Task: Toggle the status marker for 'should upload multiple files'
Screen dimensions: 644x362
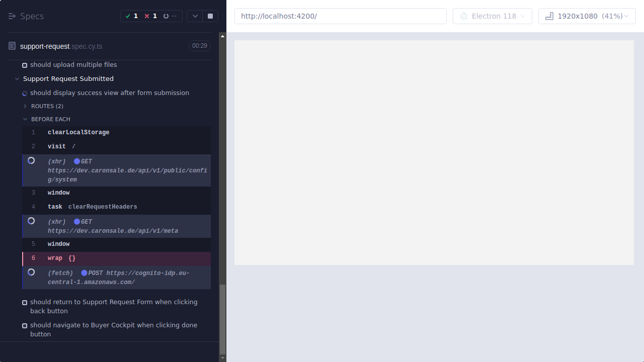Action: (x=25, y=65)
